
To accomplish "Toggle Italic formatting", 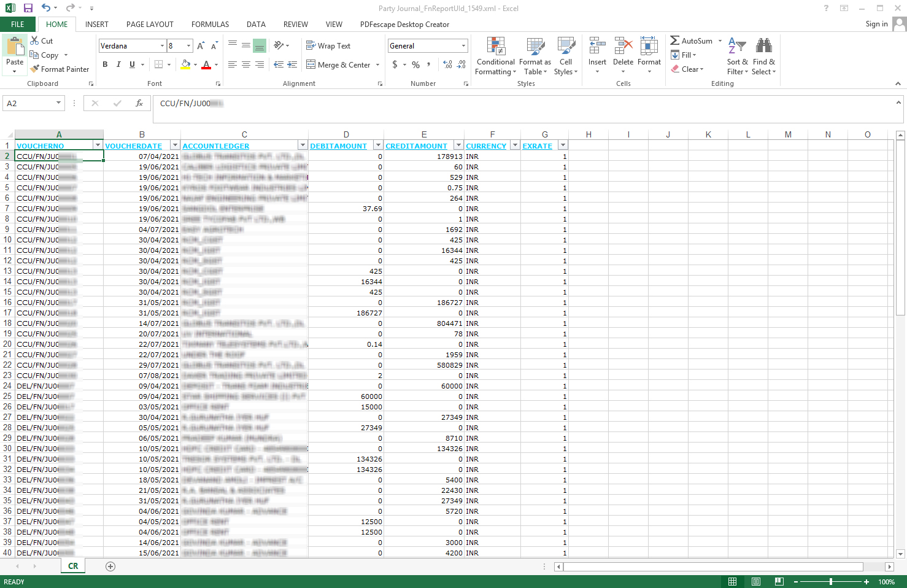I will pyautogui.click(x=118, y=64).
